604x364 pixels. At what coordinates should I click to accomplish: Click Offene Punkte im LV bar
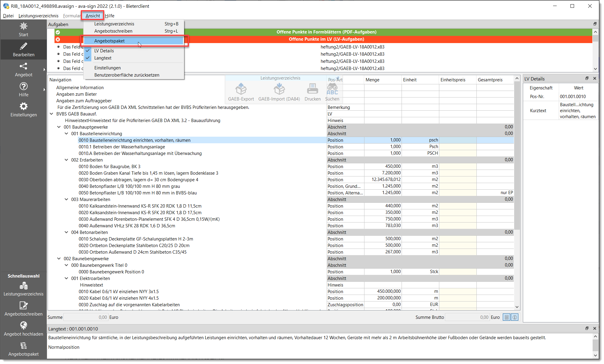pyautogui.click(x=323, y=39)
